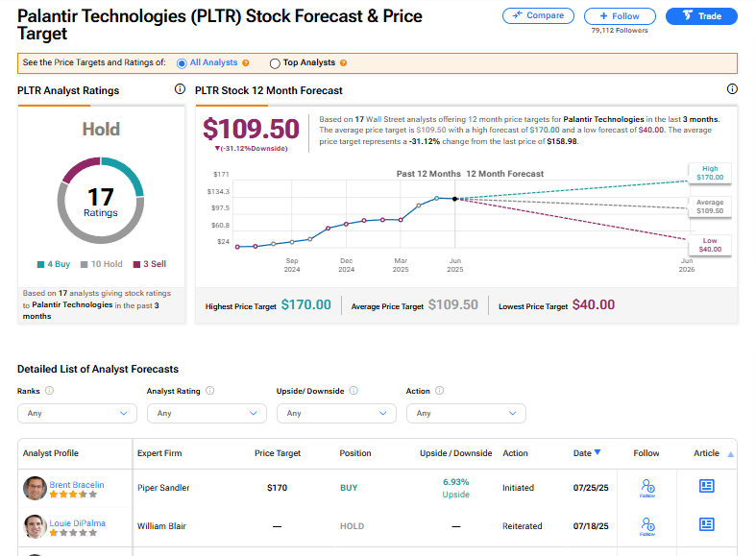756x556 pixels.
Task: Click the Compare button
Action: [538, 16]
